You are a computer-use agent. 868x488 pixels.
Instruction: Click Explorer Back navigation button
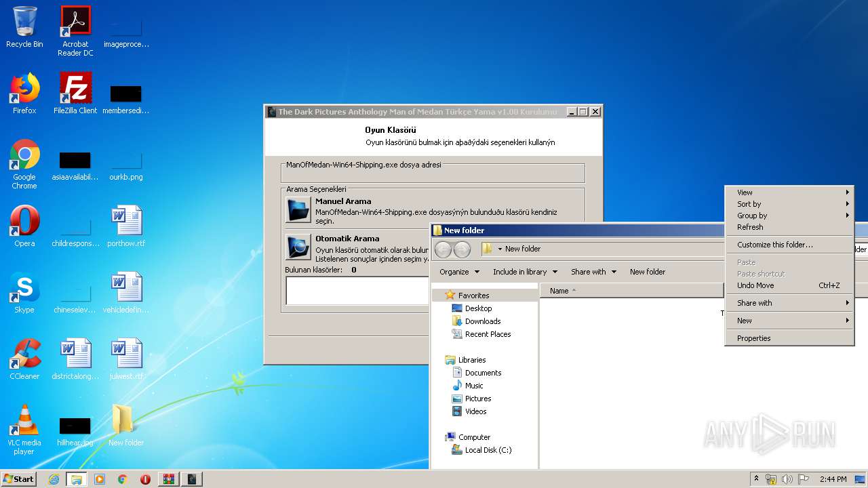(443, 249)
